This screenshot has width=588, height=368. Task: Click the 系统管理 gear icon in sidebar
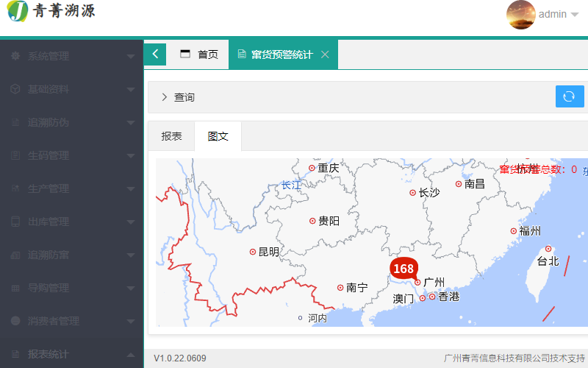pyautogui.click(x=15, y=56)
